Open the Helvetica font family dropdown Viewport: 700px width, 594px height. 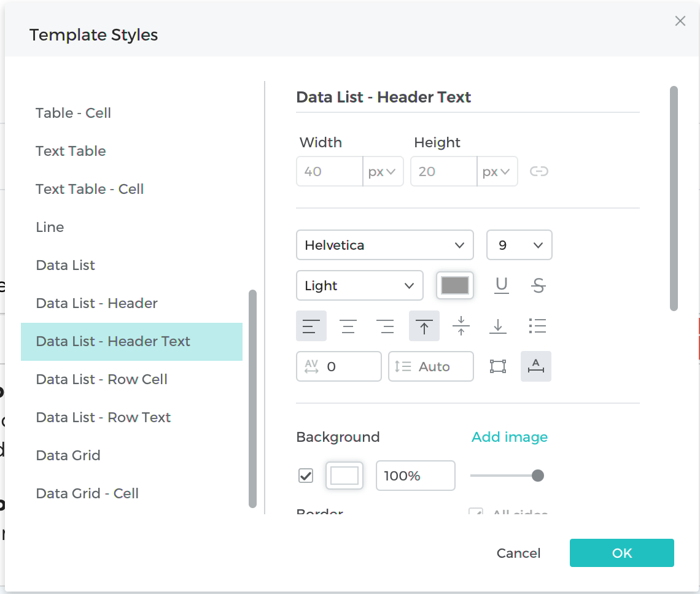(x=384, y=245)
